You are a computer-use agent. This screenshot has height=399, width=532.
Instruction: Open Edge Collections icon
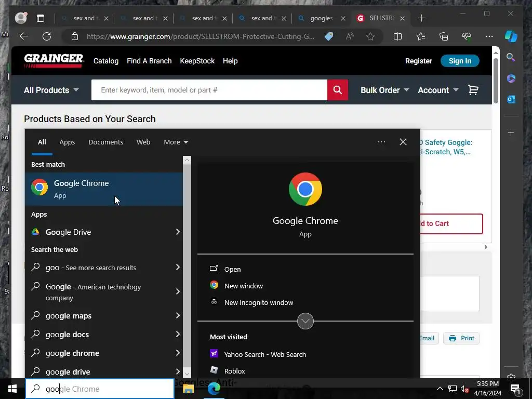pos(444,36)
